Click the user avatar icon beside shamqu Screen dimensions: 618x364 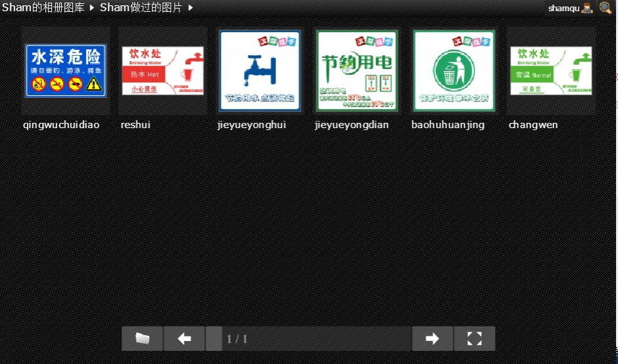(x=587, y=8)
